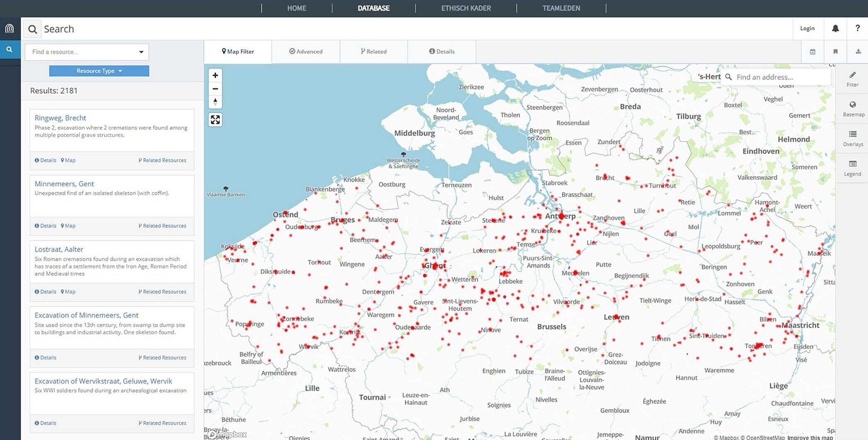Open the notifications bell
Viewport: 868px width, 440px height.
click(835, 28)
